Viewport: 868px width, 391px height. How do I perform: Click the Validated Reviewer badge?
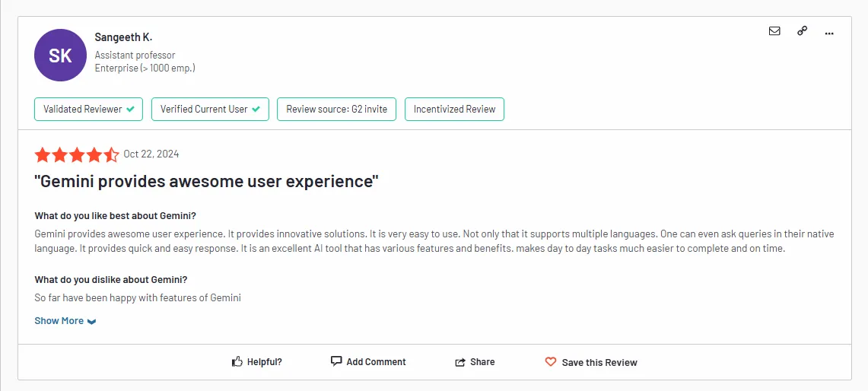[88, 109]
